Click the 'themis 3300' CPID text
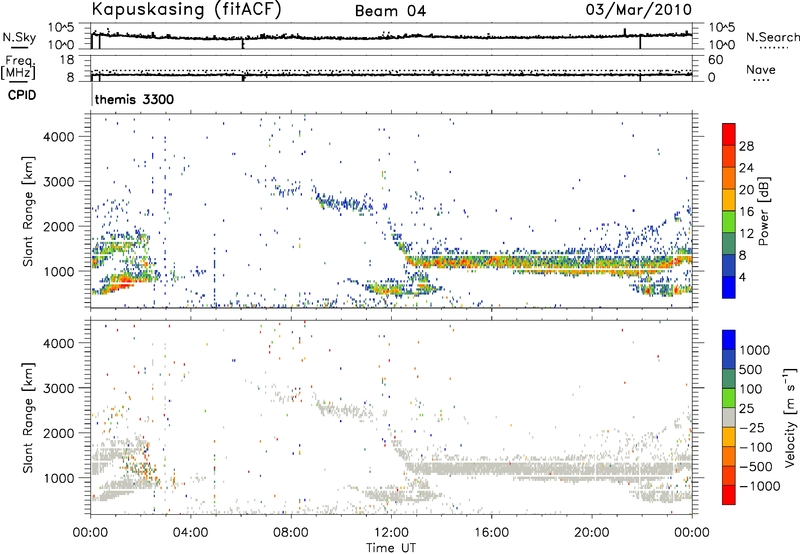 134,99
